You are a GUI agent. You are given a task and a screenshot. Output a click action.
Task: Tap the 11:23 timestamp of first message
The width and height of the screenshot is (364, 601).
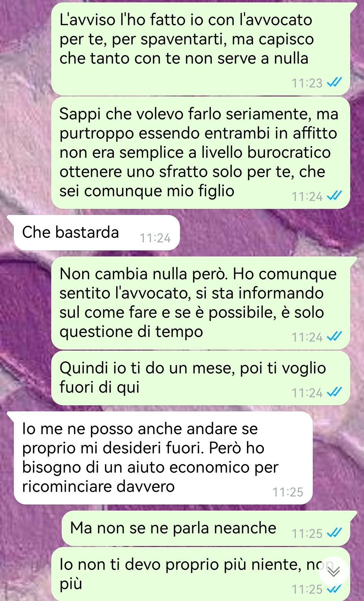[307, 83]
